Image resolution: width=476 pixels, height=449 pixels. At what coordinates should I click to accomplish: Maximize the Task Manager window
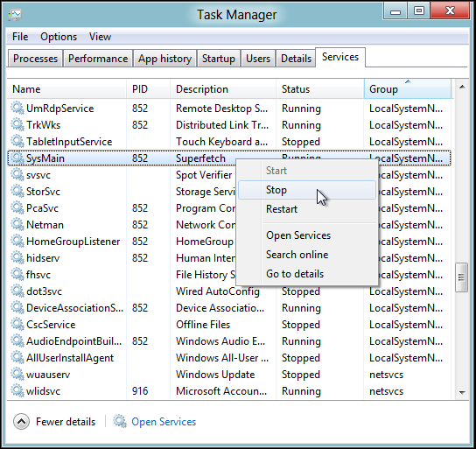coord(418,11)
